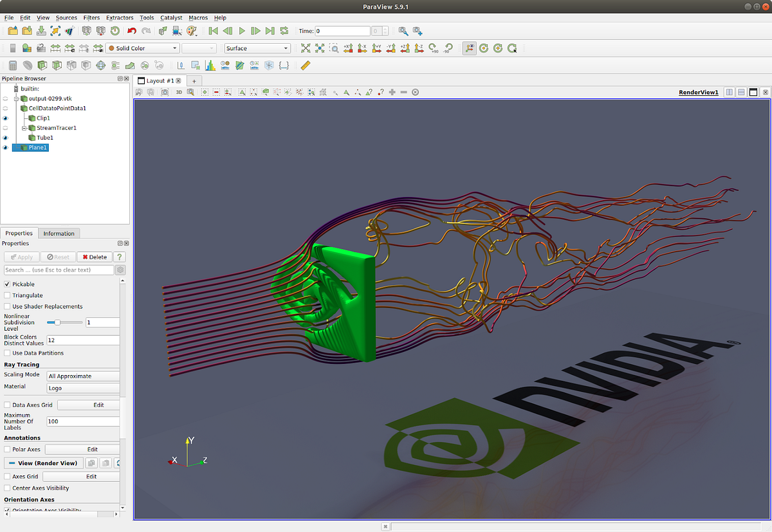The image size is (772, 532).
Task: Select the Calculator filter icon
Action: 12,65
